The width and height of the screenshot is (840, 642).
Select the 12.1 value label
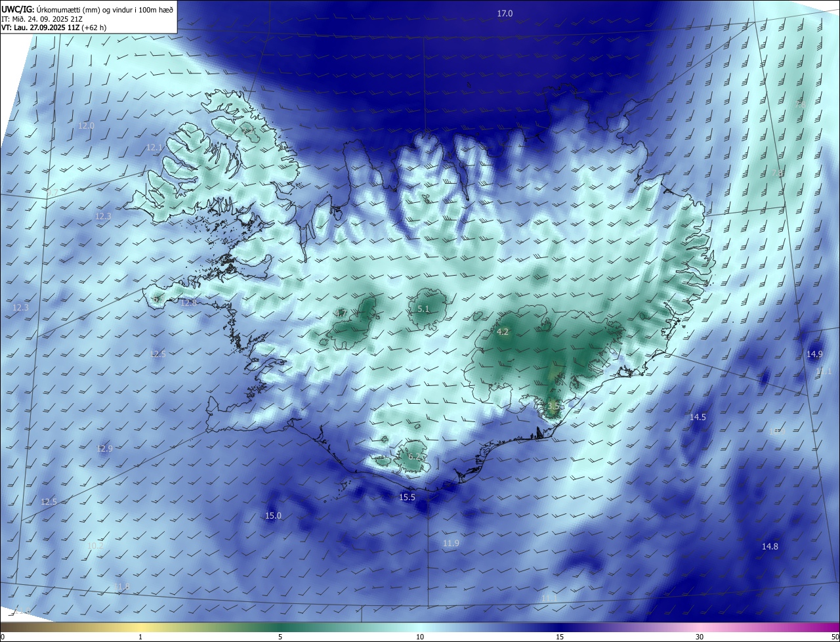[x=154, y=148]
